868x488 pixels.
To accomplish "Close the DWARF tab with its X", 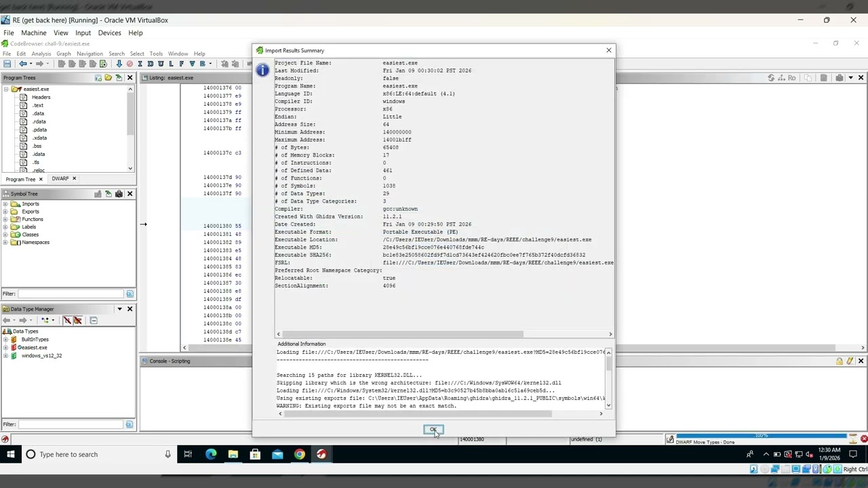I will tap(74, 179).
